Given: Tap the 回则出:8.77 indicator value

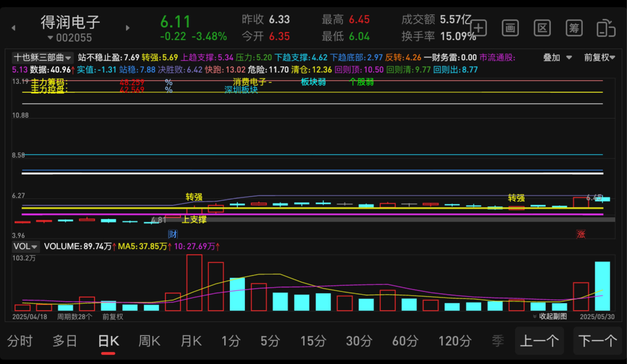Looking at the screenshot, I should coord(455,70).
